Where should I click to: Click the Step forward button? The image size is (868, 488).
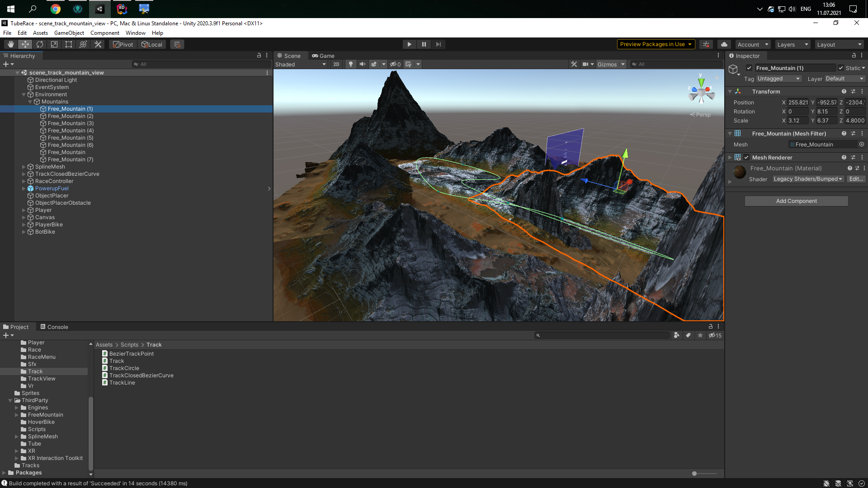(x=438, y=44)
